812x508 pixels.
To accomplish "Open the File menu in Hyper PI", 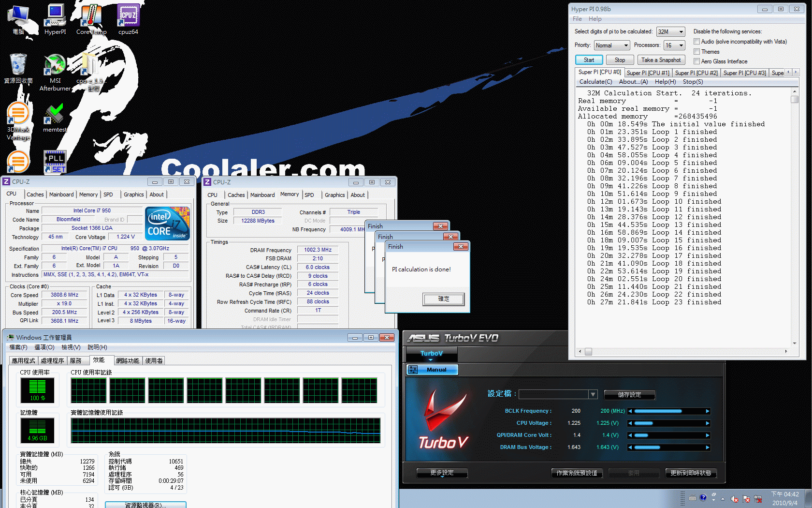I will pos(577,19).
